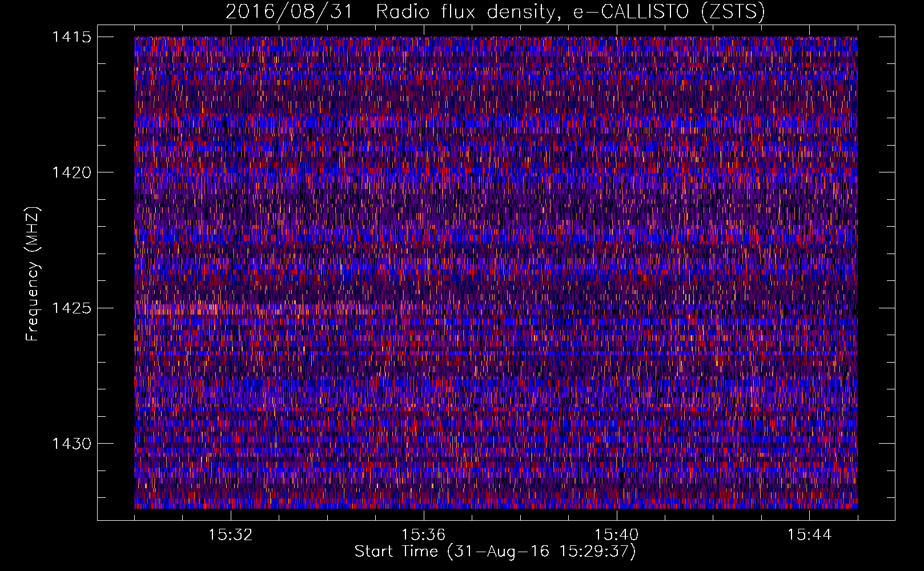The image size is (924, 571).
Task: Select the 1420 frequency axis label
Action: (71, 172)
